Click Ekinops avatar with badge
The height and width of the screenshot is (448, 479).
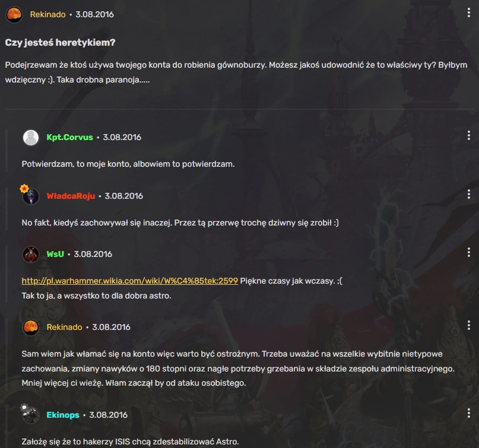click(x=31, y=415)
